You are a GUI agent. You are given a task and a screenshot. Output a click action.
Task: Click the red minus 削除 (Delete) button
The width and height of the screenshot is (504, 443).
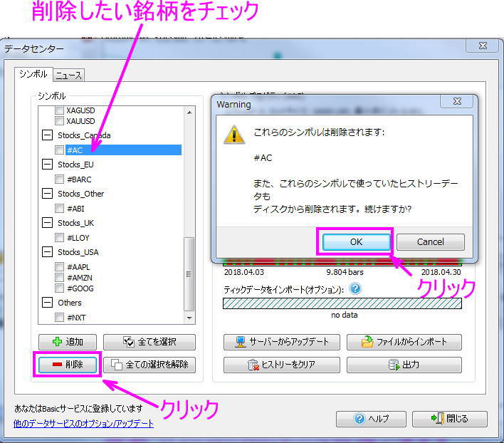coord(68,365)
